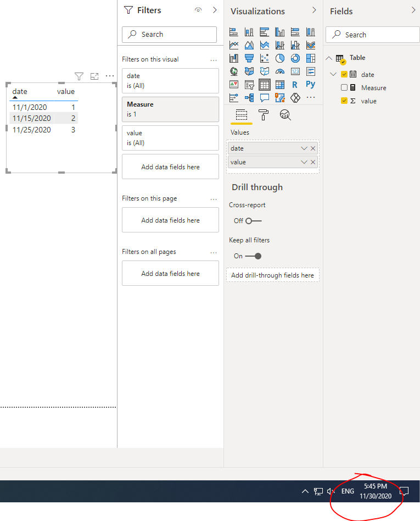Choose the slicer visualization
This screenshot has width=420, height=521.
pyautogui.click(x=249, y=85)
